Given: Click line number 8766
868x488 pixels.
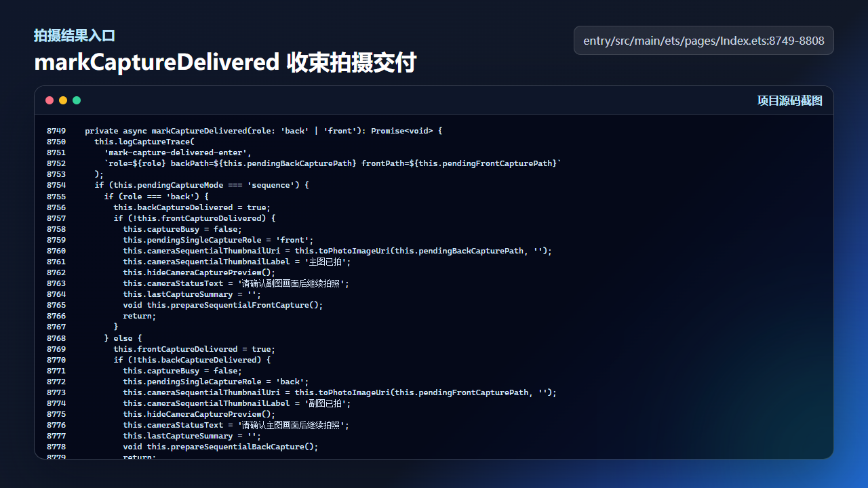Looking at the screenshot, I should tap(56, 316).
